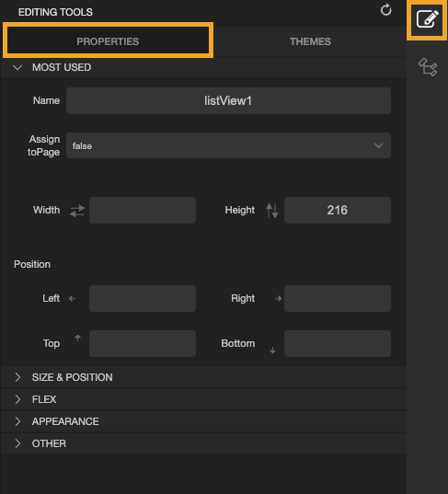Click the Bottom position down-arrow icon
448x494 pixels.
[272, 350]
